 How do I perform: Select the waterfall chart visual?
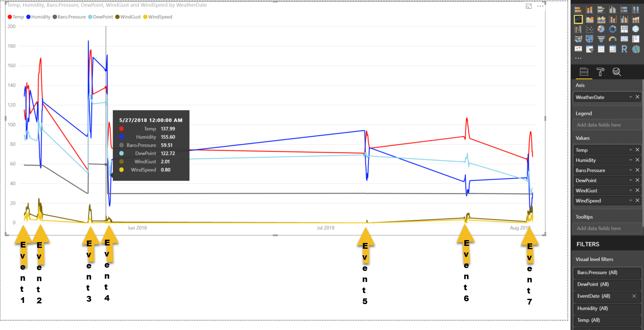point(578,29)
